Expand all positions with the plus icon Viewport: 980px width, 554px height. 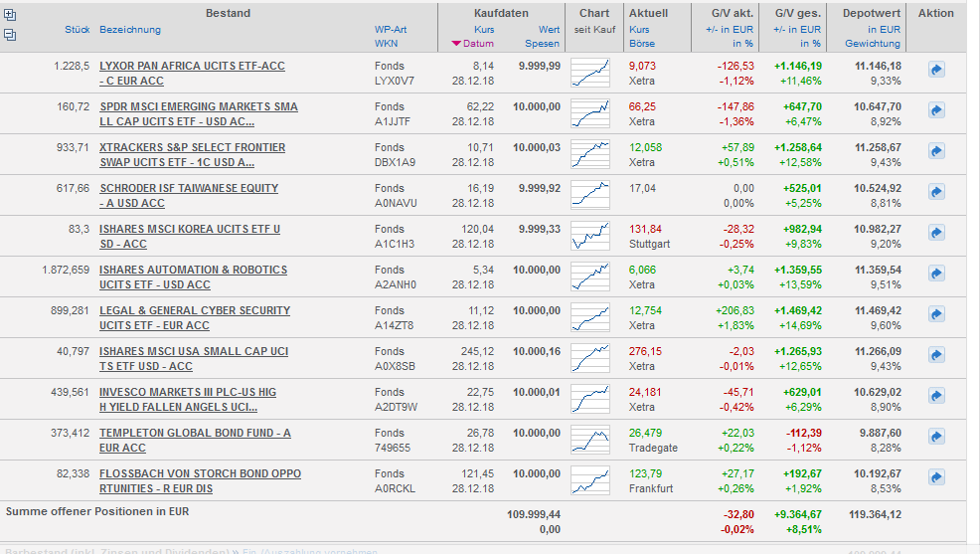click(10, 14)
